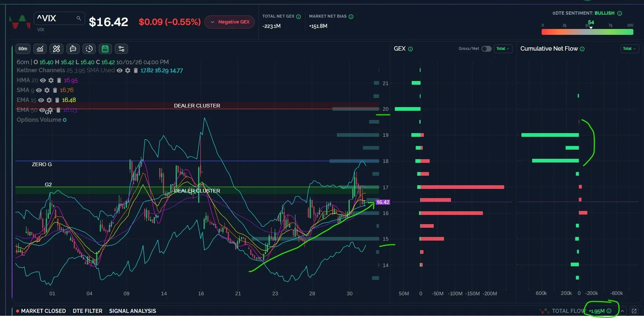Screen dimensions: 644x318
Task: Open SMA 9 settings gear
Action: (47, 90)
